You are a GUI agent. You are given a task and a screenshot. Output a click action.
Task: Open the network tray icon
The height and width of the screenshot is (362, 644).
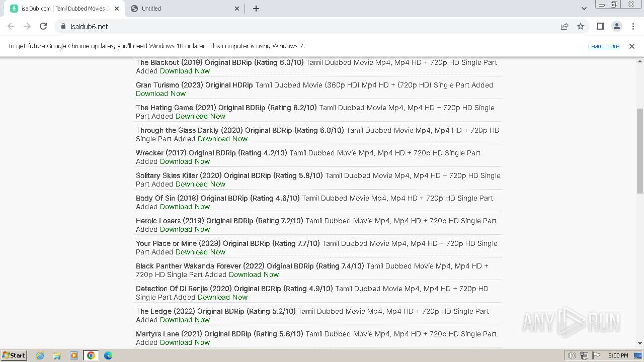pyautogui.click(x=584, y=355)
